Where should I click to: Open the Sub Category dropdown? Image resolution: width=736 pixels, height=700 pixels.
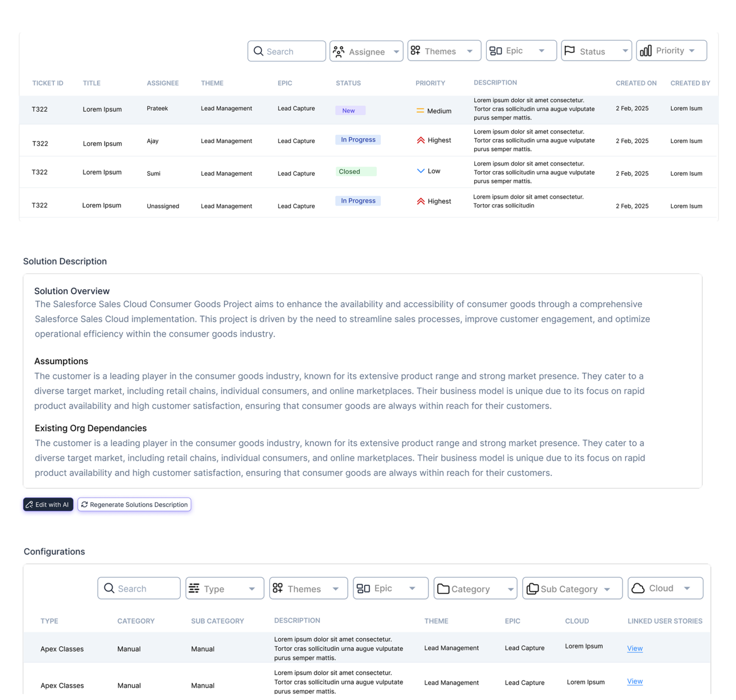609,588
